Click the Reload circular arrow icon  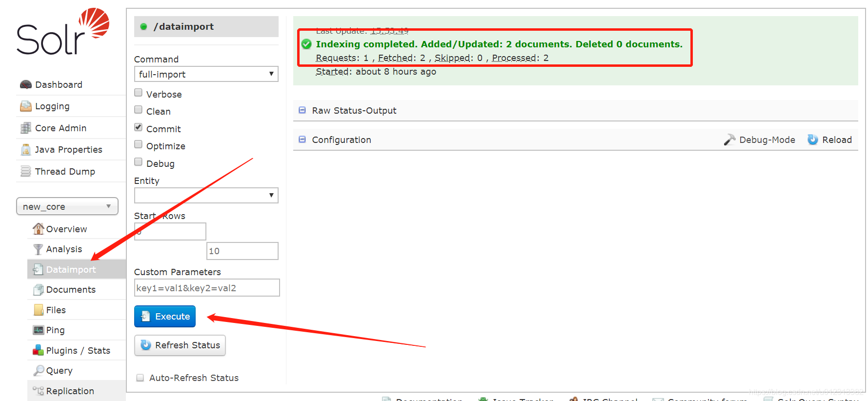click(x=812, y=140)
